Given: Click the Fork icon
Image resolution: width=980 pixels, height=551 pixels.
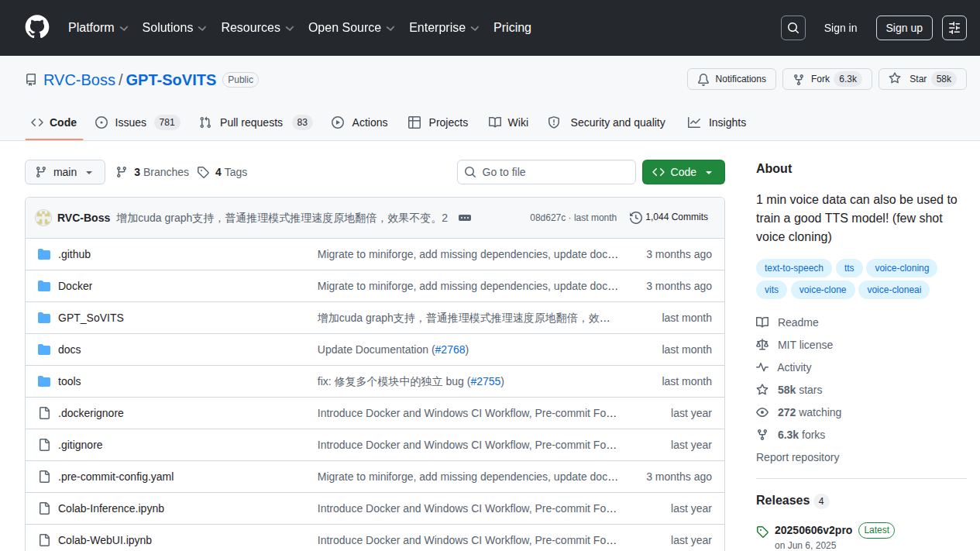Looking at the screenshot, I should (x=799, y=79).
